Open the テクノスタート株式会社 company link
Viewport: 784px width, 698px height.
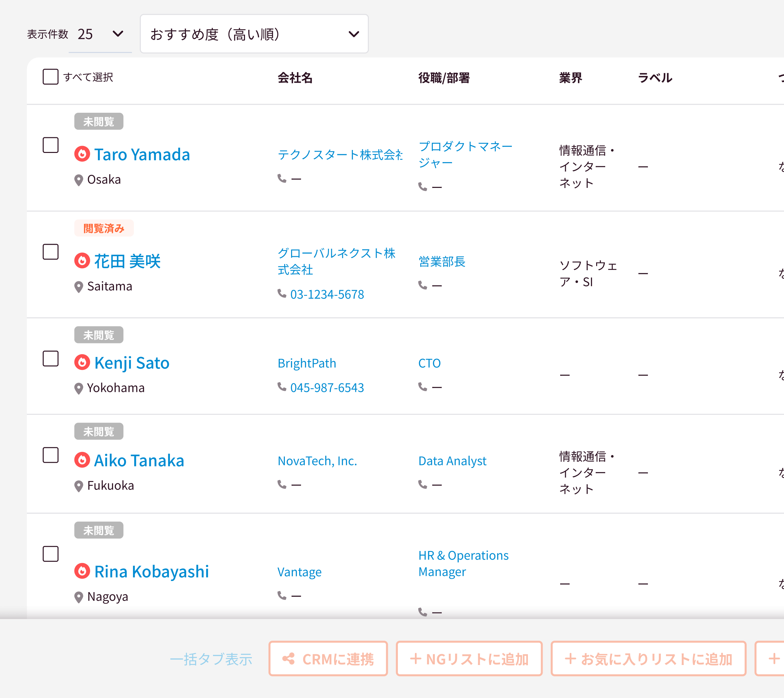pos(340,155)
